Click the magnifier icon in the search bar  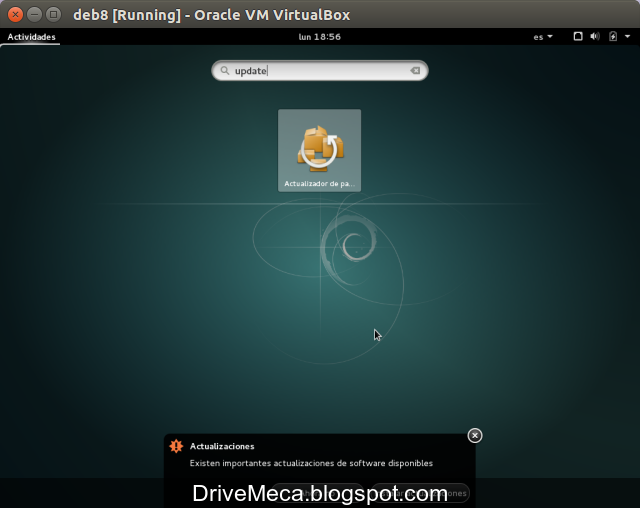(x=224, y=71)
